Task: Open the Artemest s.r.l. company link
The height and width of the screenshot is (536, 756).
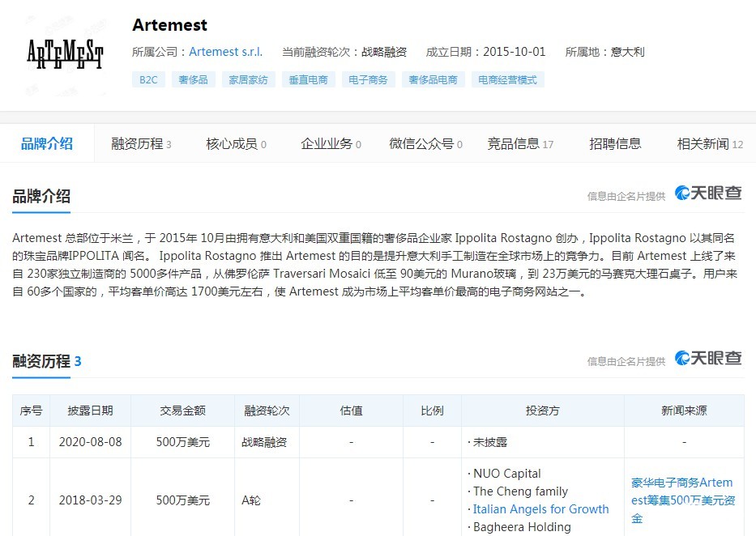Action: click(225, 51)
